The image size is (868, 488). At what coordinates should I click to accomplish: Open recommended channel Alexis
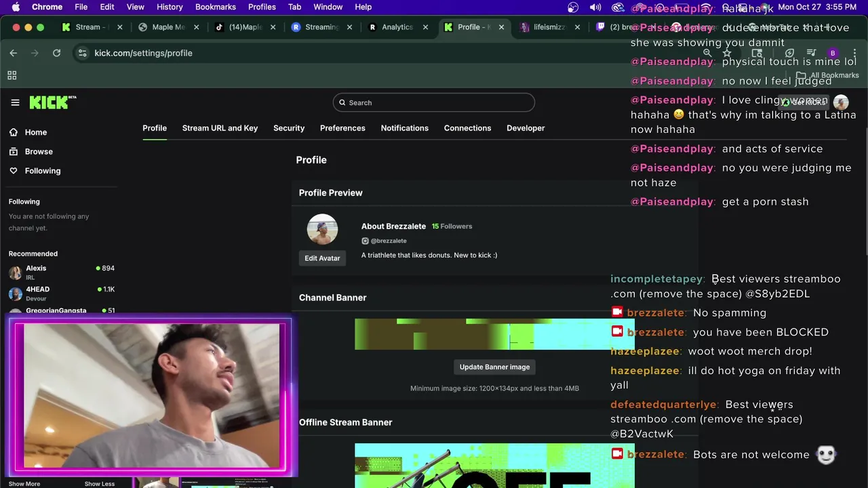[61, 272]
